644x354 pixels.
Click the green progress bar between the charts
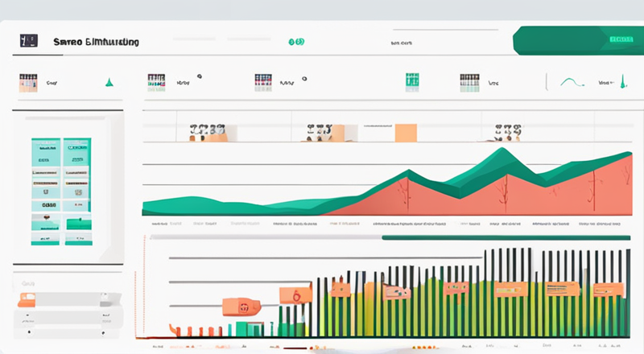(x=506, y=237)
